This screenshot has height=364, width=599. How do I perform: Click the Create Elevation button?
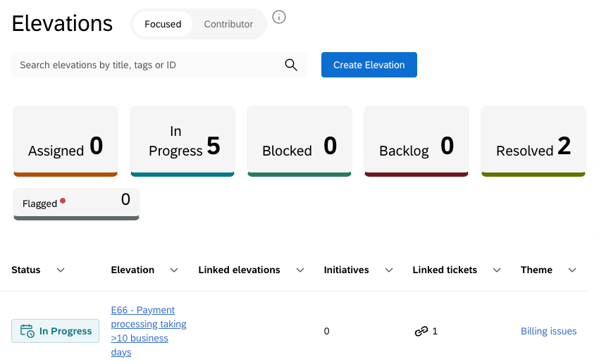(x=369, y=65)
